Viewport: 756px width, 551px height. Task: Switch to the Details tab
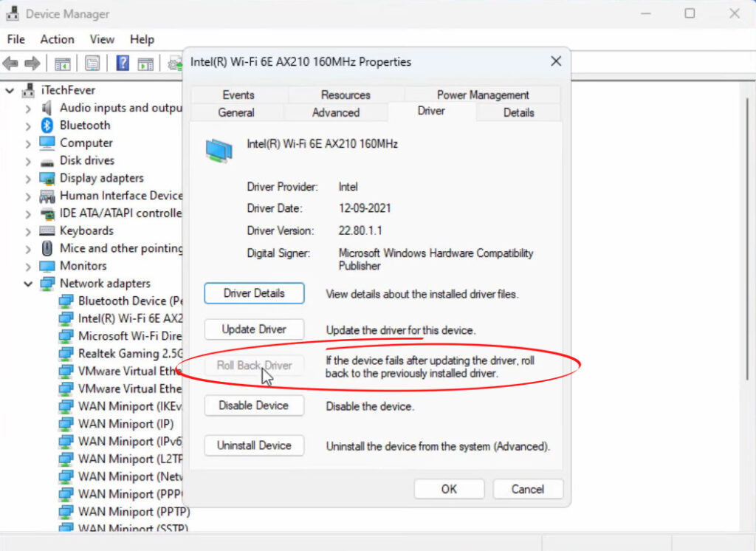click(518, 112)
